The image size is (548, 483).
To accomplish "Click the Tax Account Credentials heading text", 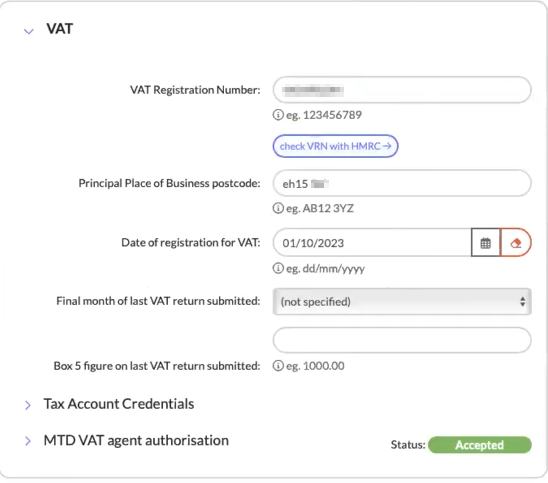I will click(119, 404).
